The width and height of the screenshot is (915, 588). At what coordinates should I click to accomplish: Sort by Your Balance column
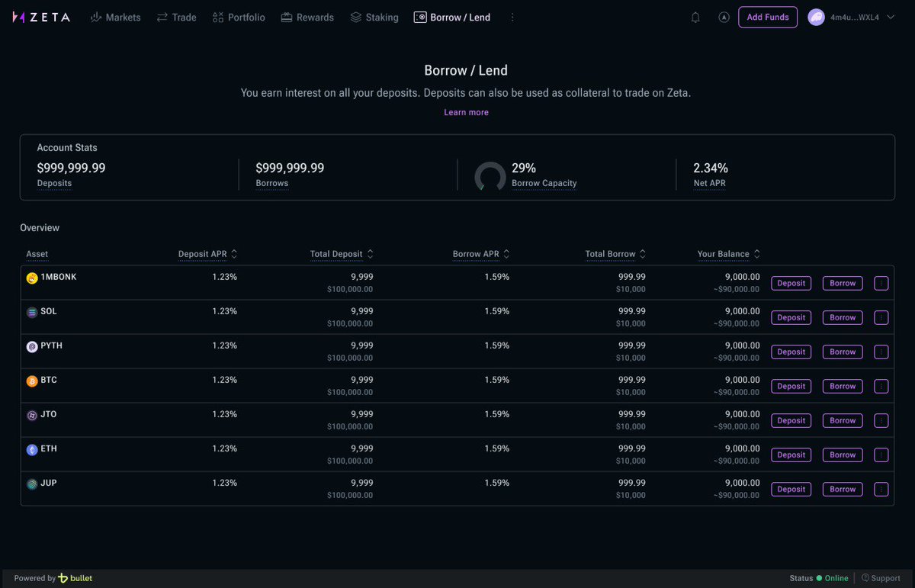coord(729,254)
